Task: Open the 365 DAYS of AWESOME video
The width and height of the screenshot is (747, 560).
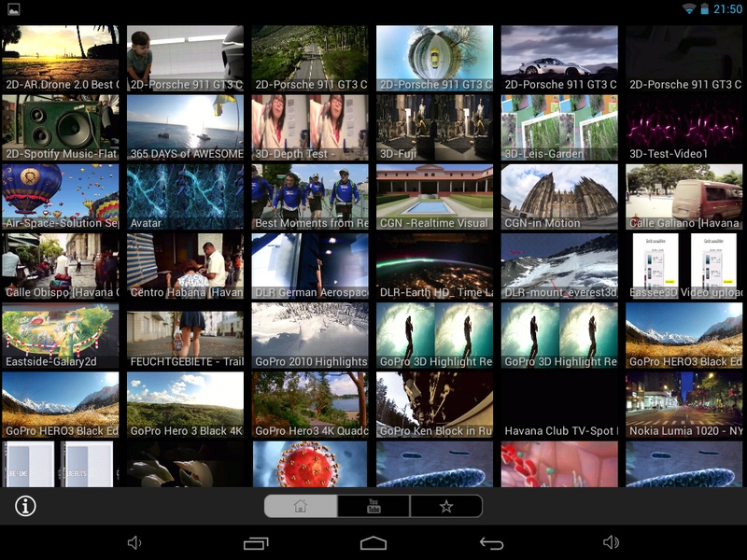Action: pos(185,128)
